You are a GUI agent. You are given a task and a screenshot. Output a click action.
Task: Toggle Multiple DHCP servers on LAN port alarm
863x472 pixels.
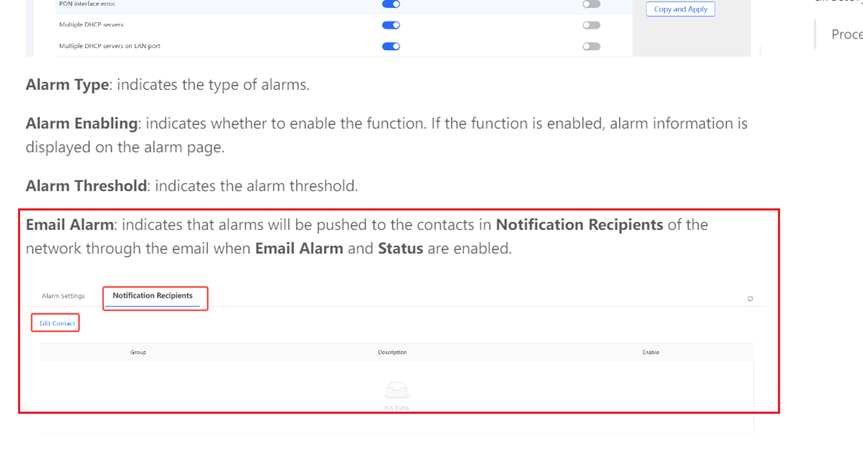pyautogui.click(x=391, y=46)
